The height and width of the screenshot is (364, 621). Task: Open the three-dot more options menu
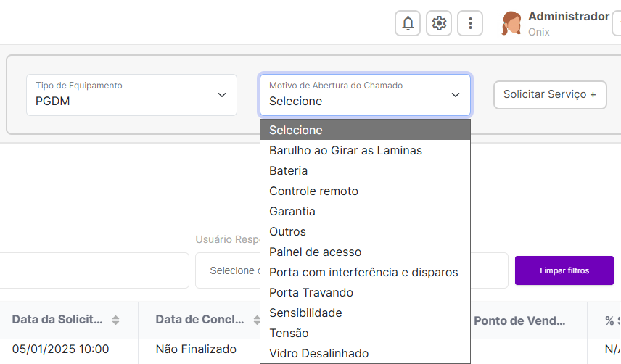pos(470,23)
